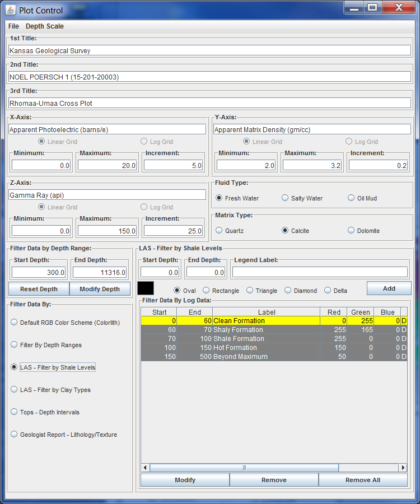Select the Clean Formation table row
This screenshot has height=504, width=420.
pos(274,320)
